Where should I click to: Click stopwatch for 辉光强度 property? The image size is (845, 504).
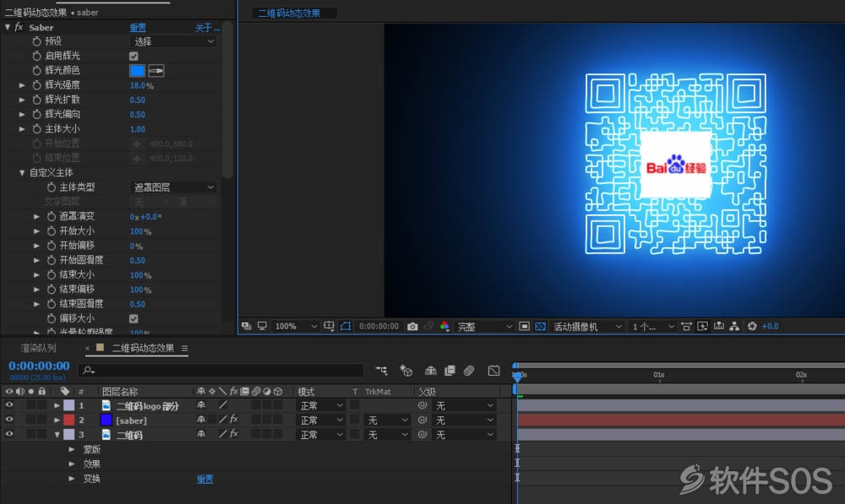[36, 85]
